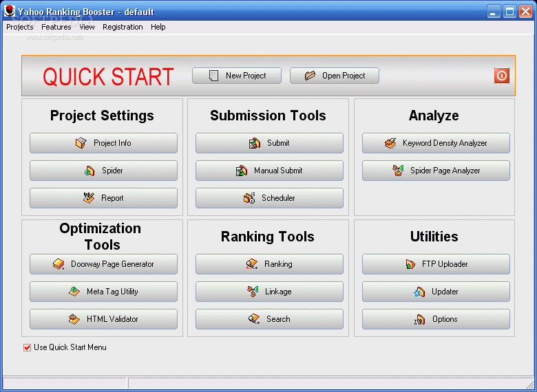Click the Ranking icon in Ranking Tools
This screenshot has width=537, height=392.
[252, 264]
